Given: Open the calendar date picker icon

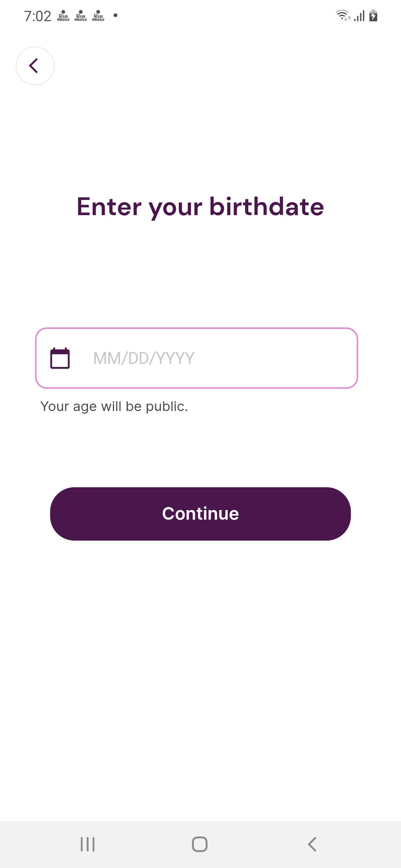Looking at the screenshot, I should [x=60, y=358].
